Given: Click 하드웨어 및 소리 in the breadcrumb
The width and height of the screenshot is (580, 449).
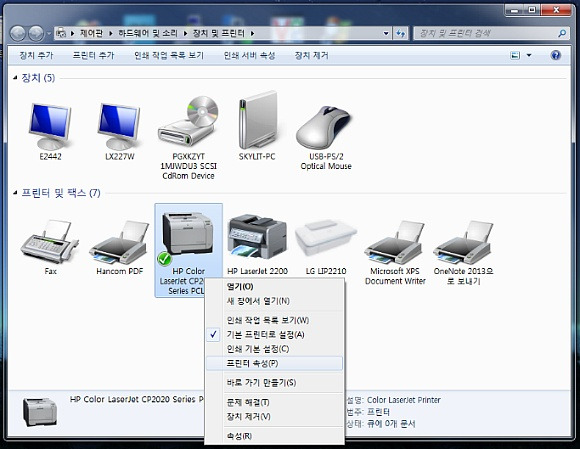Looking at the screenshot, I should point(148,34).
